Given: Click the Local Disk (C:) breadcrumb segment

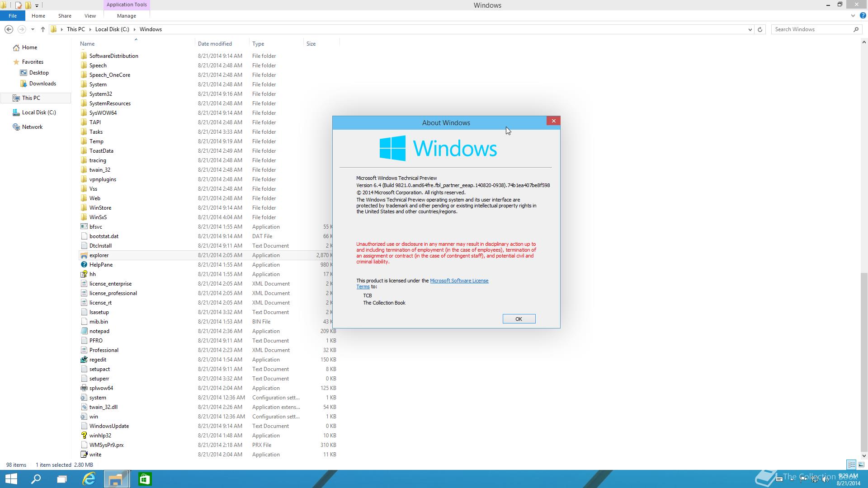Looking at the screenshot, I should (x=112, y=29).
